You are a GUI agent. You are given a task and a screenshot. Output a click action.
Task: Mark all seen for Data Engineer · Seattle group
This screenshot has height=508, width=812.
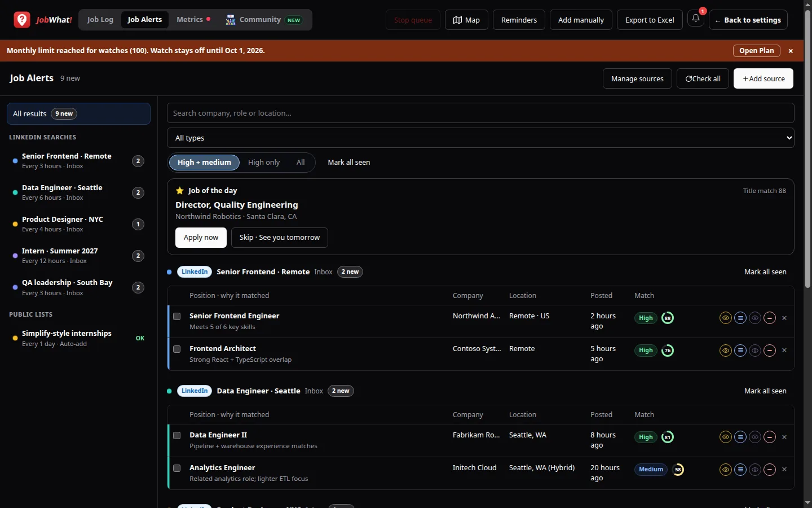point(765,391)
